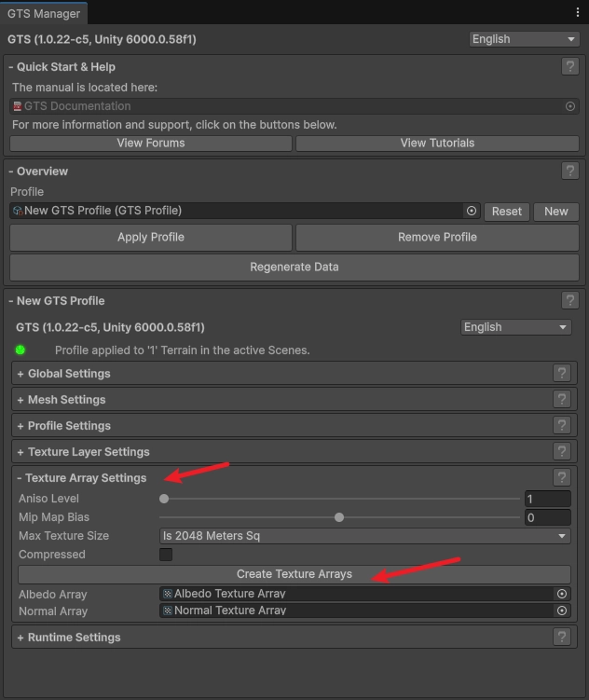Click the green profile status indicator

pyautogui.click(x=21, y=350)
